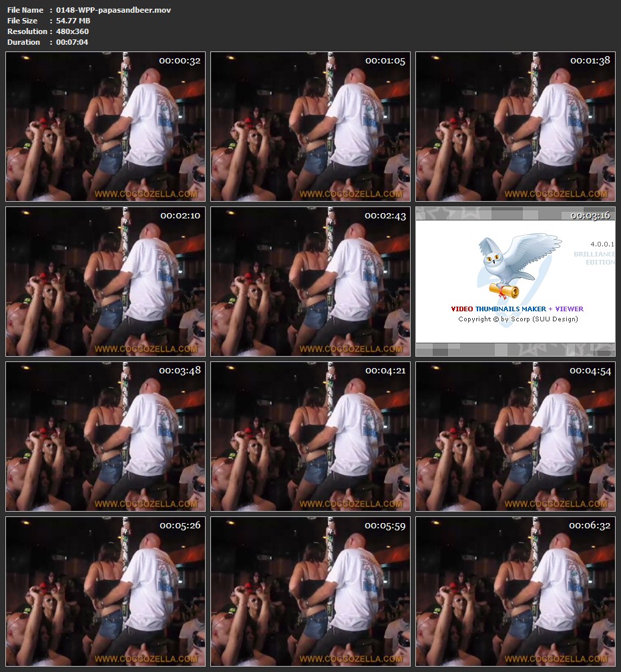Select the thumbnail timestamped 00:01:05
Image resolution: width=621 pixels, height=672 pixels.
click(x=310, y=127)
